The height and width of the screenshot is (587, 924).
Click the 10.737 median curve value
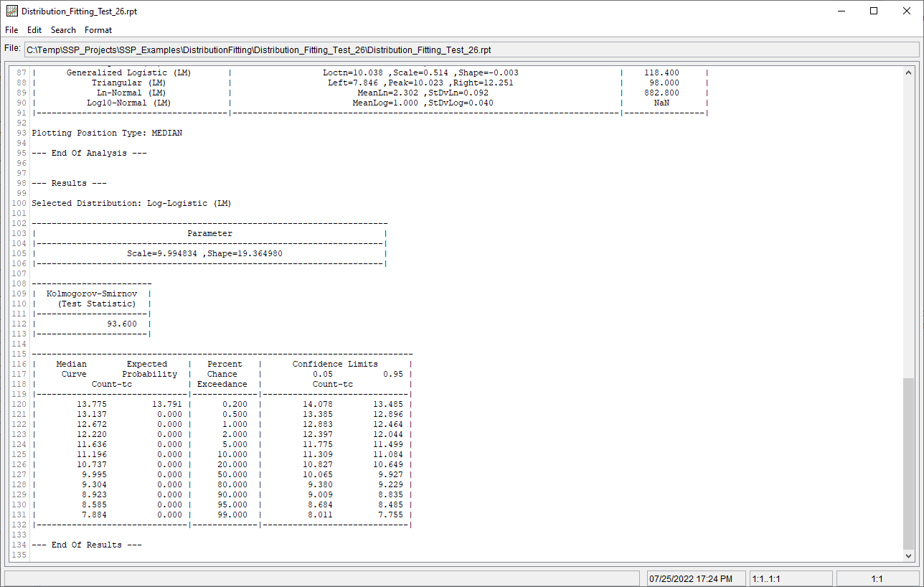click(x=92, y=464)
